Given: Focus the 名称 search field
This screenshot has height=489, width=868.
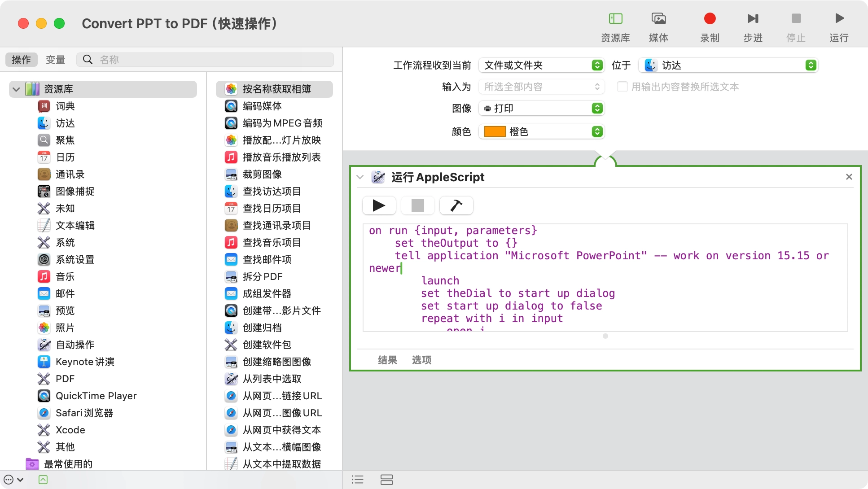Looking at the screenshot, I should pos(205,60).
